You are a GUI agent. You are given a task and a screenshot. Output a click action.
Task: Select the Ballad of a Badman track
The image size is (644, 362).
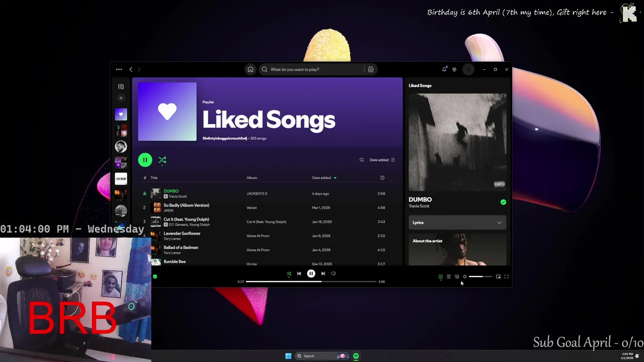point(181,247)
